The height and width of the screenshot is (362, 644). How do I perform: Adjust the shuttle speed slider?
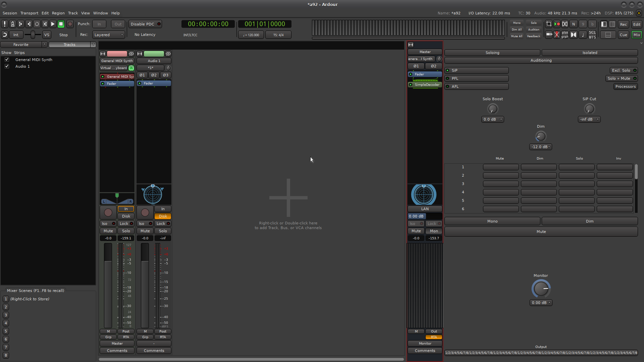click(x=33, y=35)
